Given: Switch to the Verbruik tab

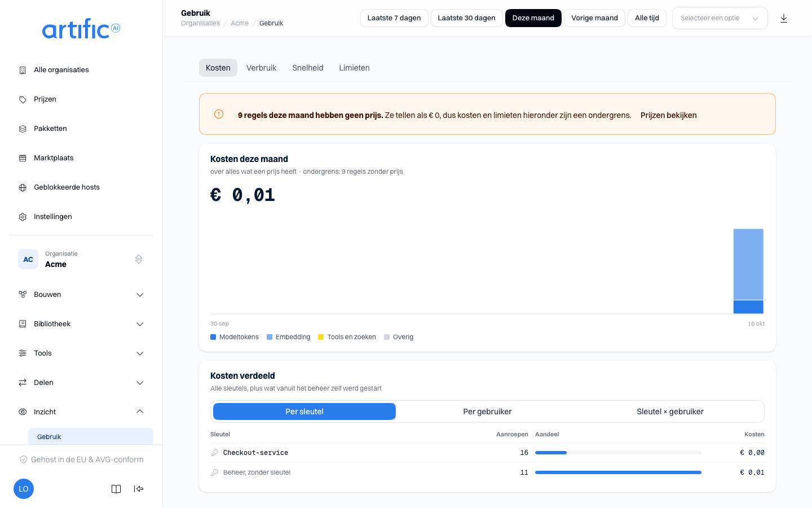Looking at the screenshot, I should point(261,68).
